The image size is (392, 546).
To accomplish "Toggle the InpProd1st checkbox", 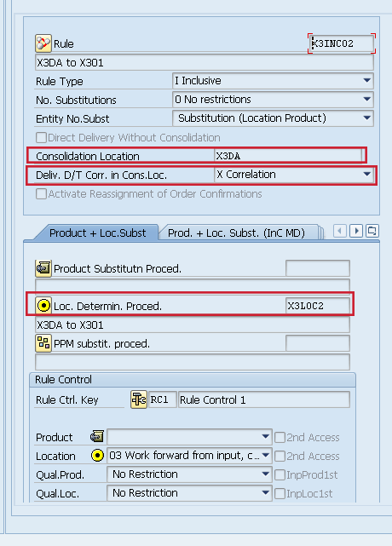I will (280, 475).
